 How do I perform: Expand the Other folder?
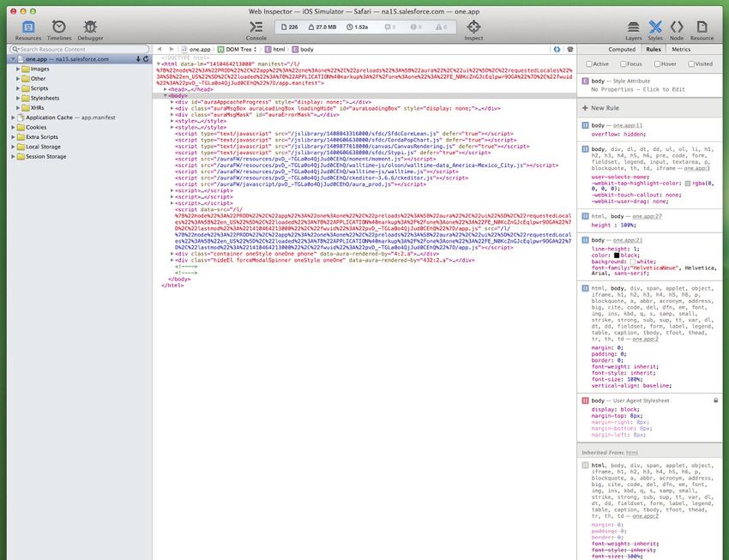[18, 79]
